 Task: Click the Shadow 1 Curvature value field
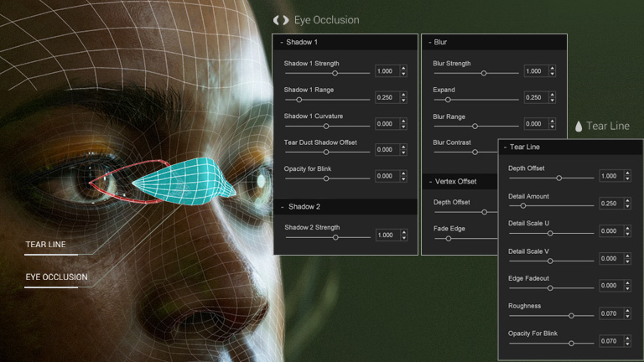tap(386, 124)
